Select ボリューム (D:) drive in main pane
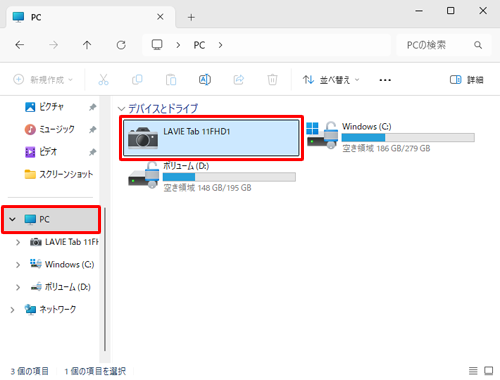 212,177
